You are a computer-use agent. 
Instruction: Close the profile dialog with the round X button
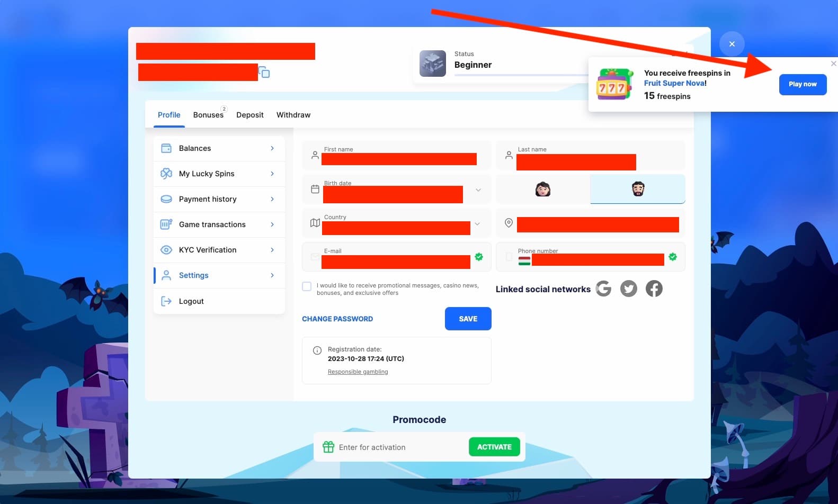pos(732,44)
